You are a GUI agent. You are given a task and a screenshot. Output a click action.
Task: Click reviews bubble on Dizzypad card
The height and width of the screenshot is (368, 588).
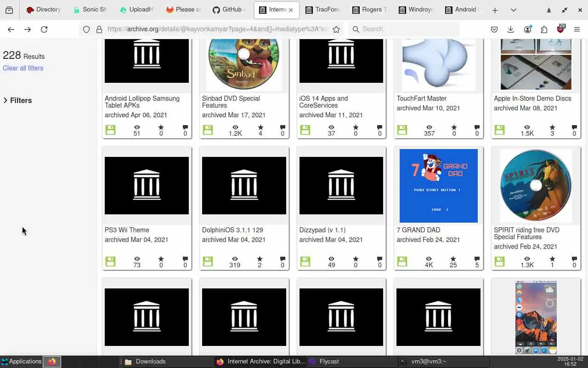pyautogui.click(x=379, y=259)
